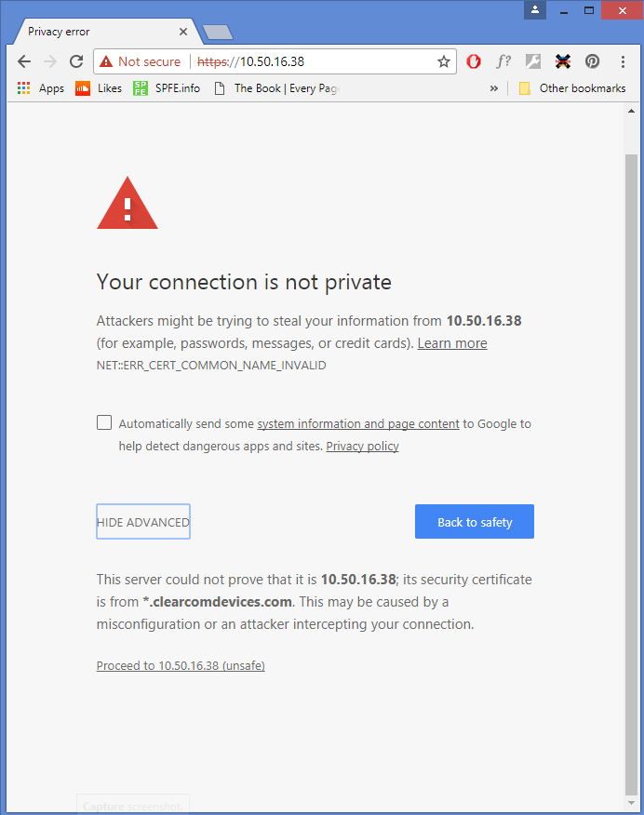Reload the page

(x=76, y=61)
